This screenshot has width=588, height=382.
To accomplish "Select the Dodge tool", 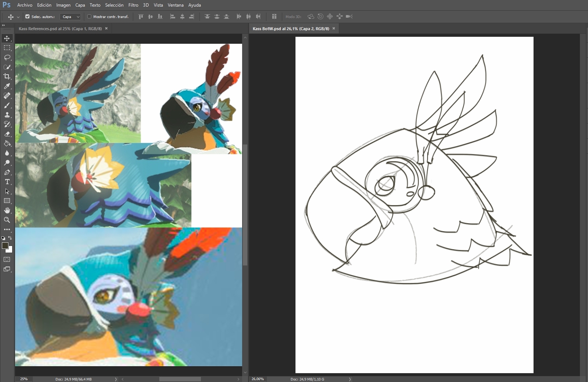I will [x=7, y=163].
